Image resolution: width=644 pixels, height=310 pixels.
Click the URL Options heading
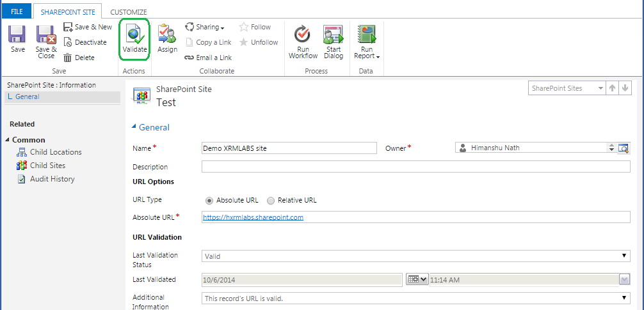[153, 182]
